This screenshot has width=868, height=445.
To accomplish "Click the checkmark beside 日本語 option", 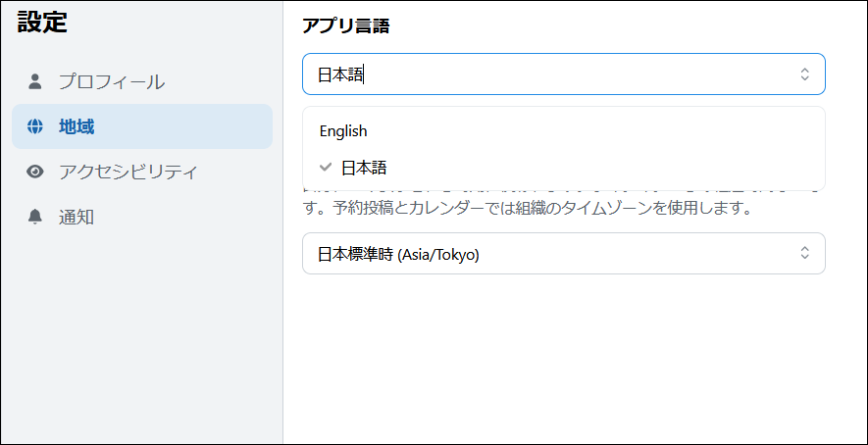I will [x=326, y=167].
